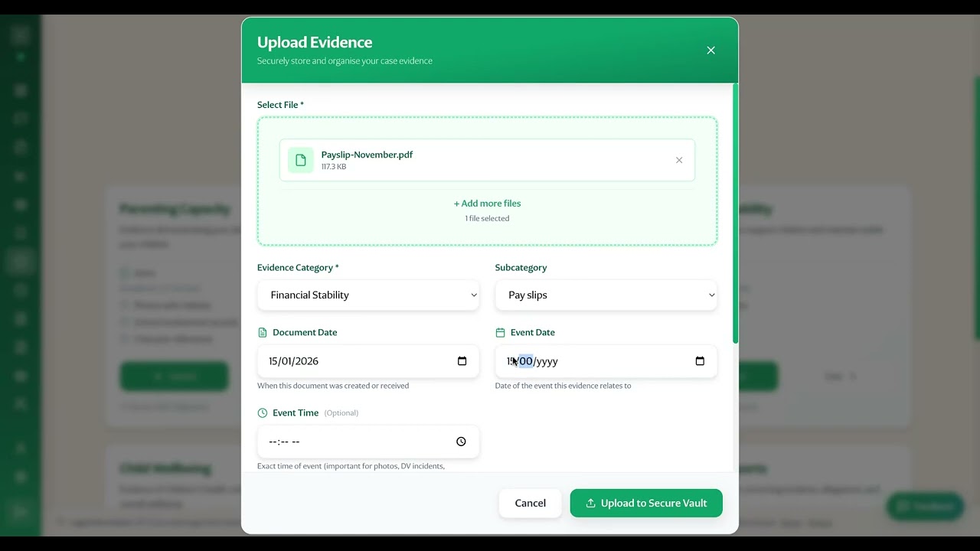Open Event Time clock picker
This screenshot has height=551, width=980.
[x=461, y=442]
